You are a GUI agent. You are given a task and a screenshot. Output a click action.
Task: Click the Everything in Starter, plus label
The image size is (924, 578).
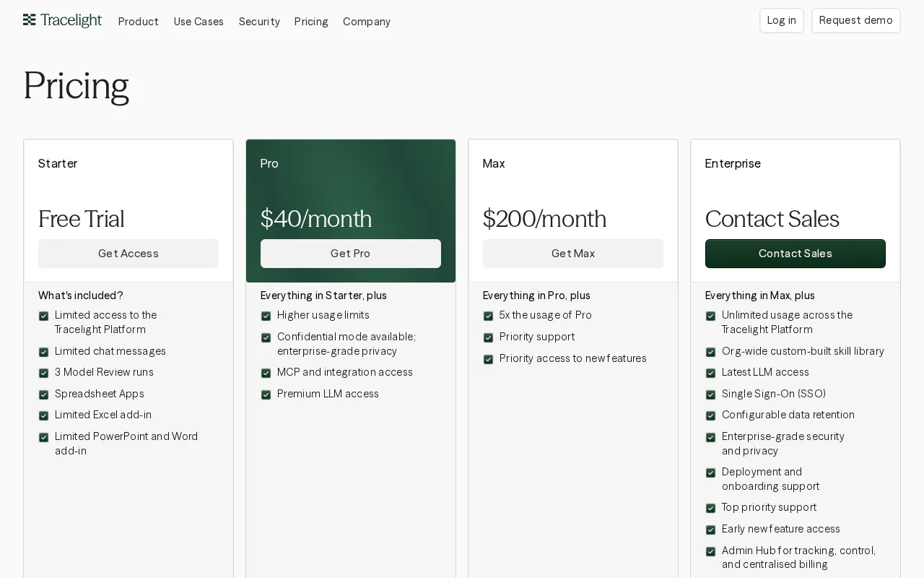323,296
